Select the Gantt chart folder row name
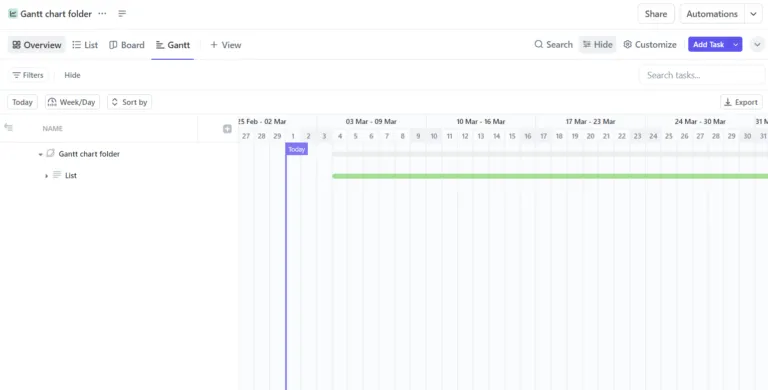Screen dimensions: 768x390 coord(89,154)
